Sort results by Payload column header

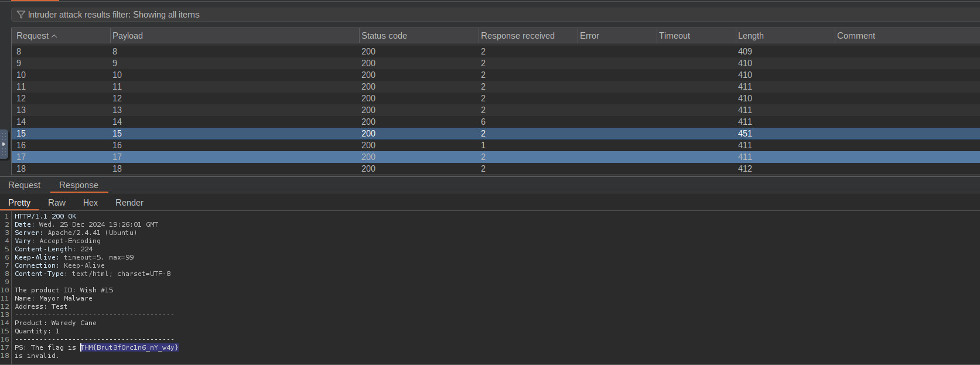128,36
